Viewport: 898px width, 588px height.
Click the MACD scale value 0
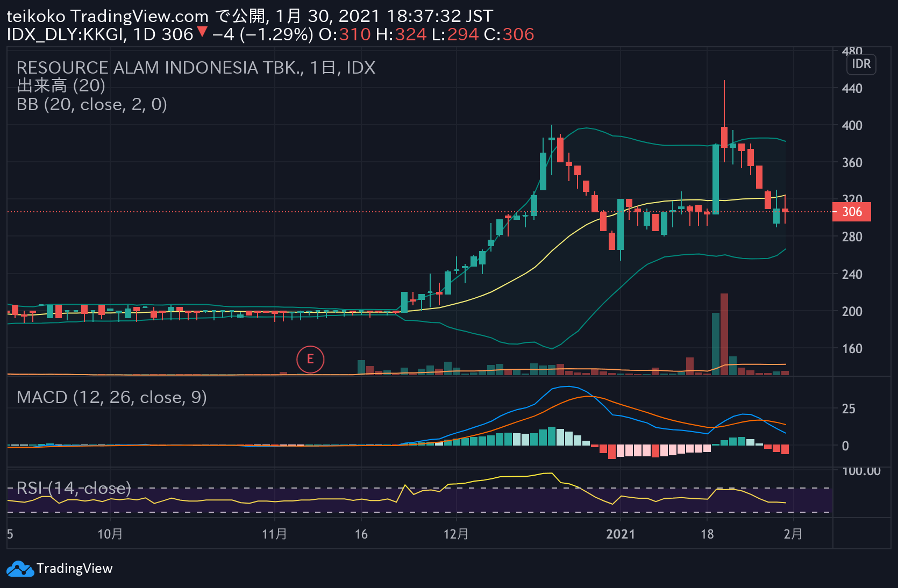click(845, 446)
